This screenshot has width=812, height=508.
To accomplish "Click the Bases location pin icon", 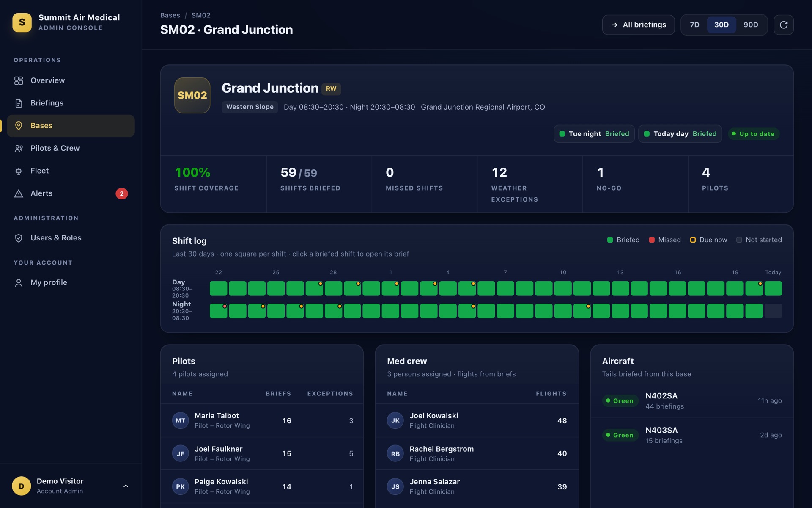I will coord(19,126).
